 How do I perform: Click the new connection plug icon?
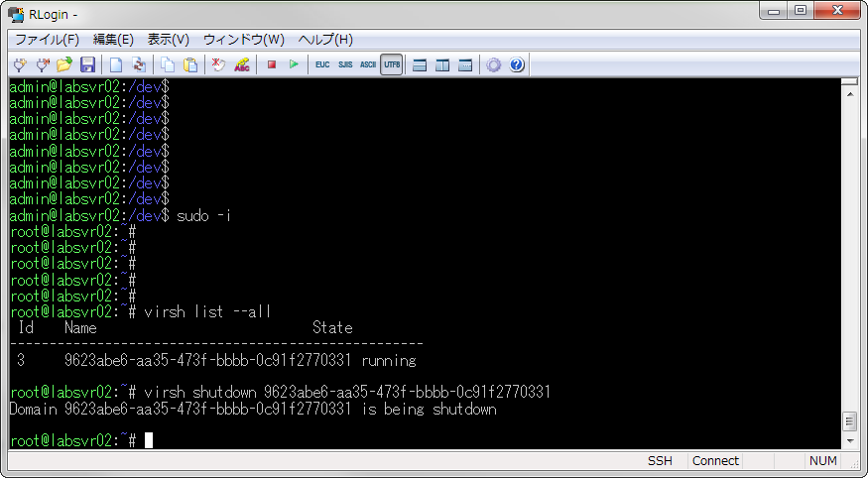click(20, 65)
